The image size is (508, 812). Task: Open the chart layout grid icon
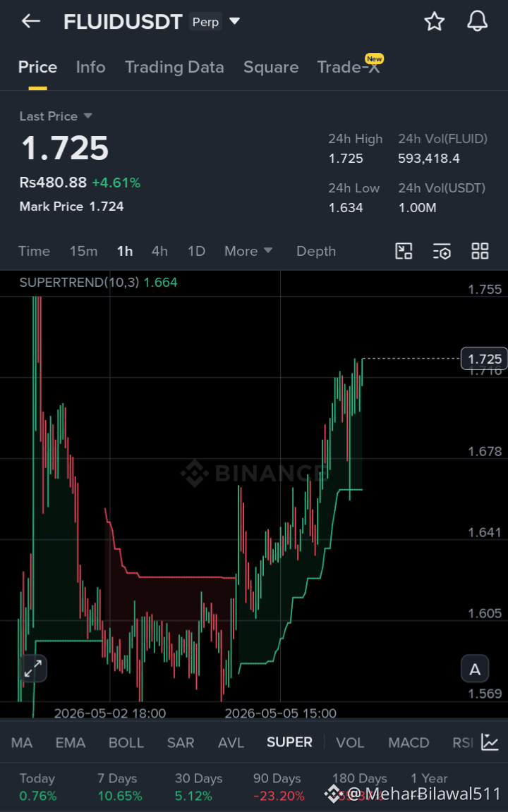[480, 251]
